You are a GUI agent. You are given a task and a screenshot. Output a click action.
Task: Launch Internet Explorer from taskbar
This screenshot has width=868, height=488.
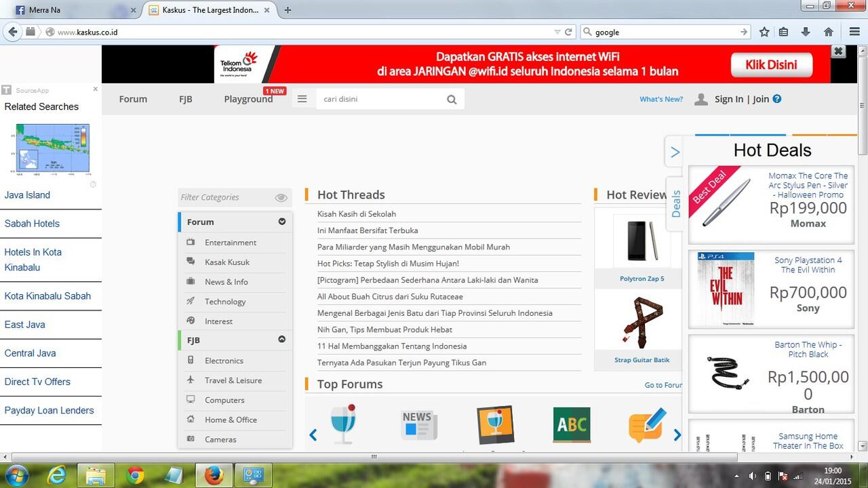58,475
